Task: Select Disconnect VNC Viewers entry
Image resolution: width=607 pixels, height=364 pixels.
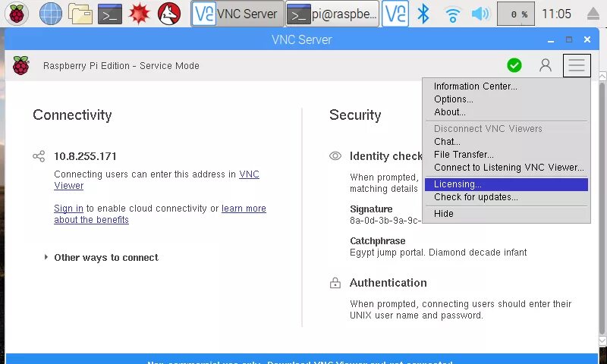Action: coord(506,128)
